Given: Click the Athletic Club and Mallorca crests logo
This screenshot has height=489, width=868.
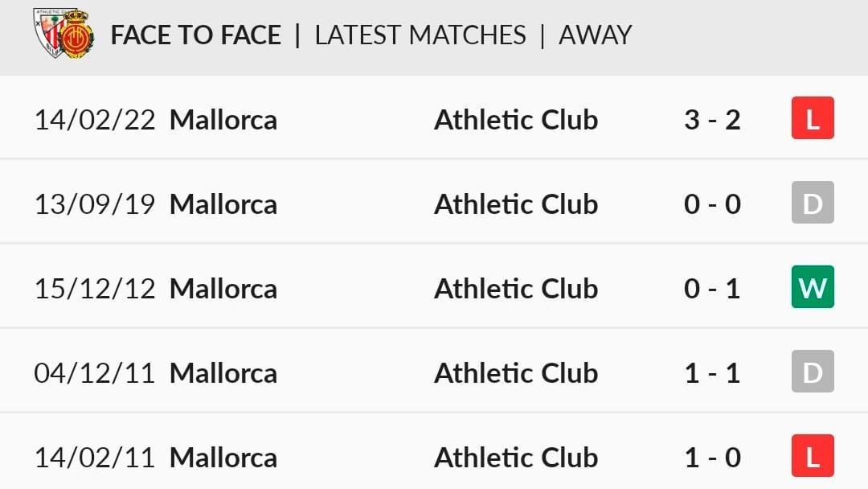Looking at the screenshot, I should pyautogui.click(x=63, y=33).
